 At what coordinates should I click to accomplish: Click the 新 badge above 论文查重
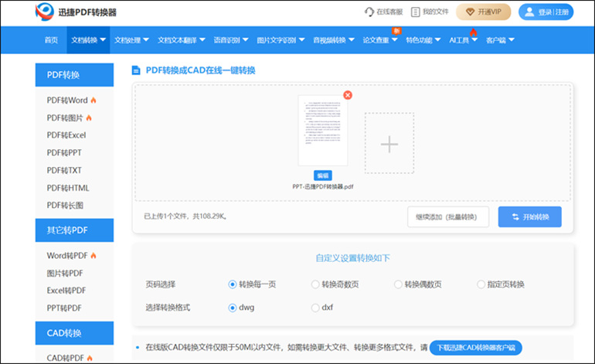click(396, 31)
